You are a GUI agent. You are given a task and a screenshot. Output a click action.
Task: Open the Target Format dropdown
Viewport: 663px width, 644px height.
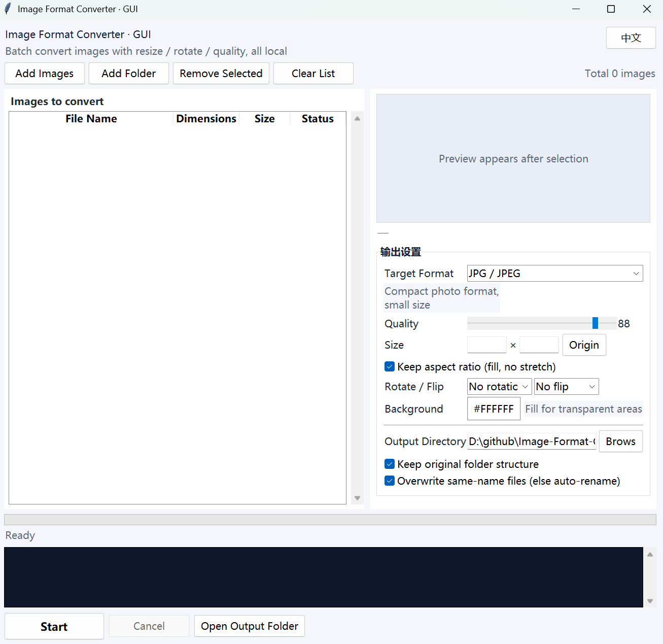(555, 274)
